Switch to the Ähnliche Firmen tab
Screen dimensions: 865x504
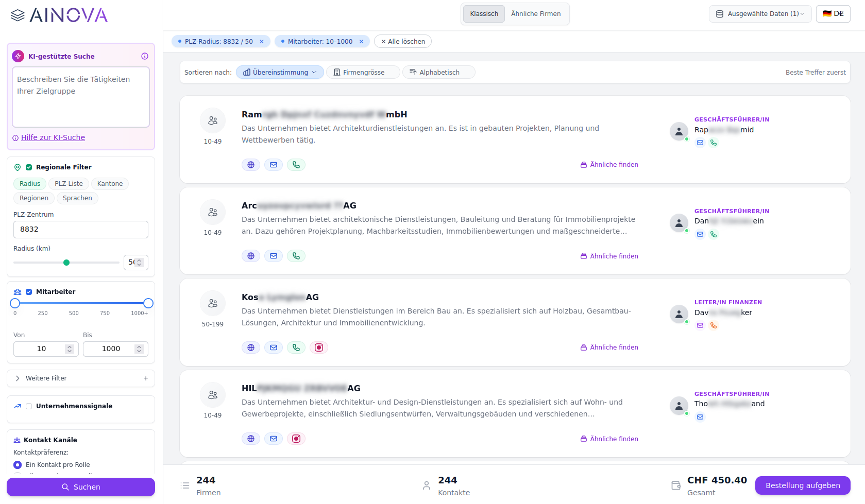click(x=536, y=14)
